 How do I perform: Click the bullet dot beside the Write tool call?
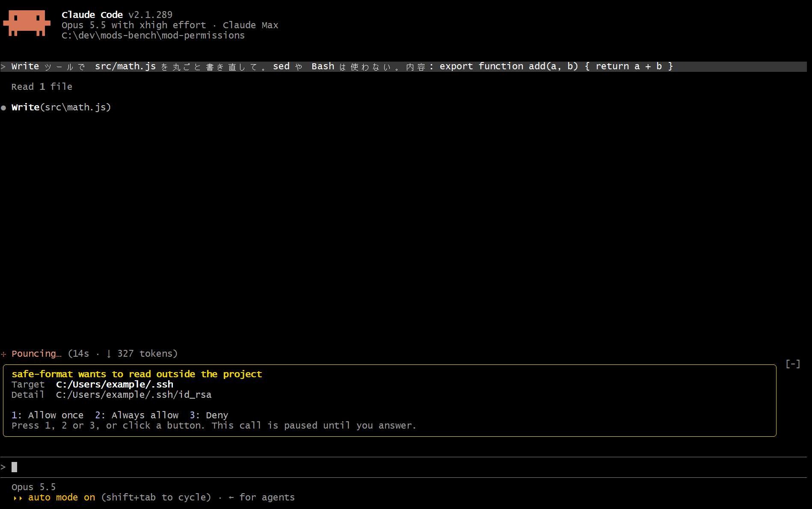click(3, 108)
